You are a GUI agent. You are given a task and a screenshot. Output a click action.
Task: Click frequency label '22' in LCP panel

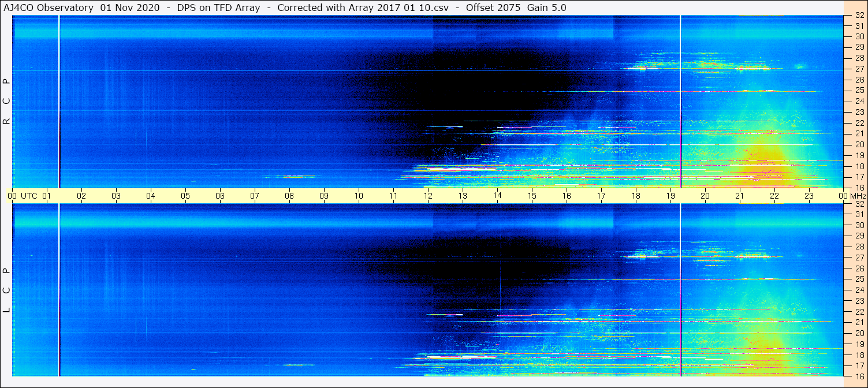(x=859, y=311)
